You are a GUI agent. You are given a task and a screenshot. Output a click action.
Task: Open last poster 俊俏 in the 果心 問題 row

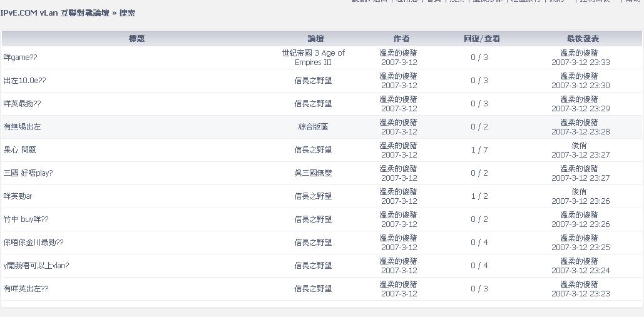(579, 145)
